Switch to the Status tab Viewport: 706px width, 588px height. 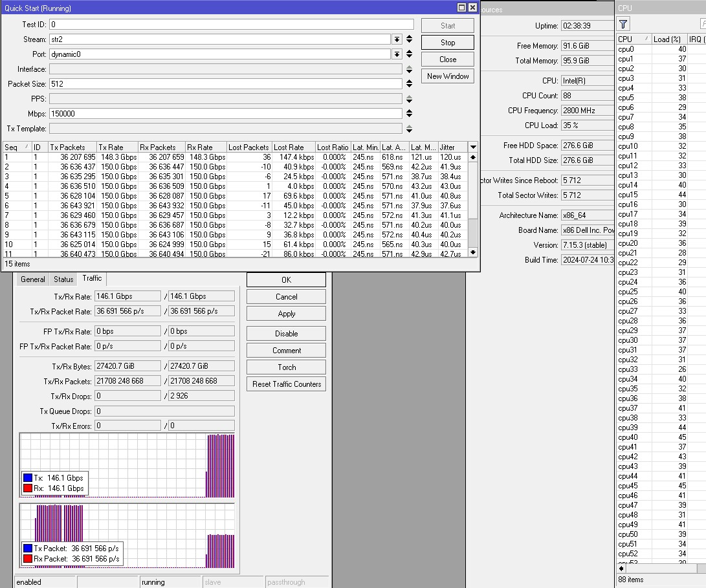pos(63,279)
